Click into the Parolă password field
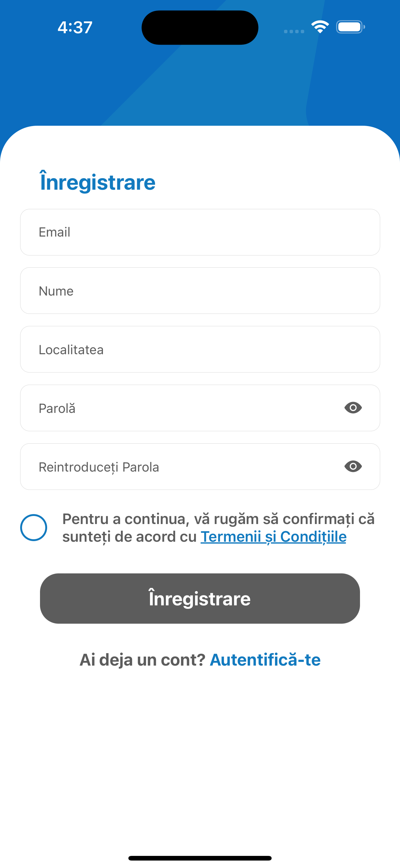This screenshot has height=868, width=400. pos(182,408)
